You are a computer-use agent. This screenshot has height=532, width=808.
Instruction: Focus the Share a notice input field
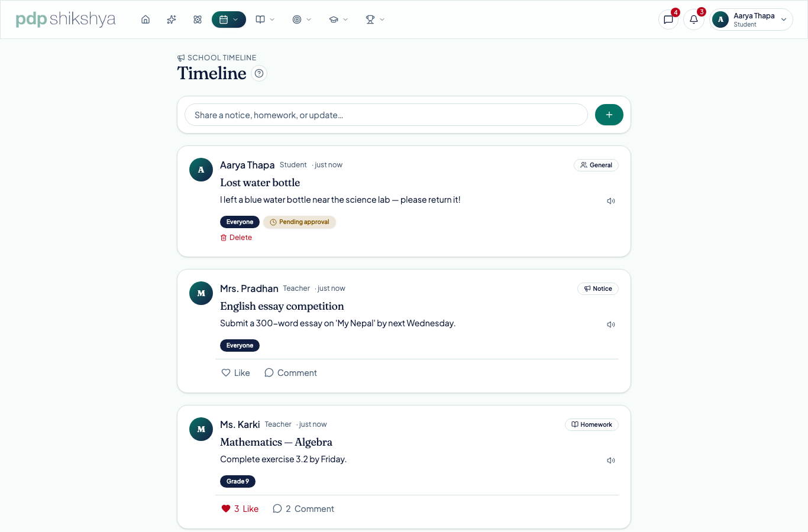(386, 115)
